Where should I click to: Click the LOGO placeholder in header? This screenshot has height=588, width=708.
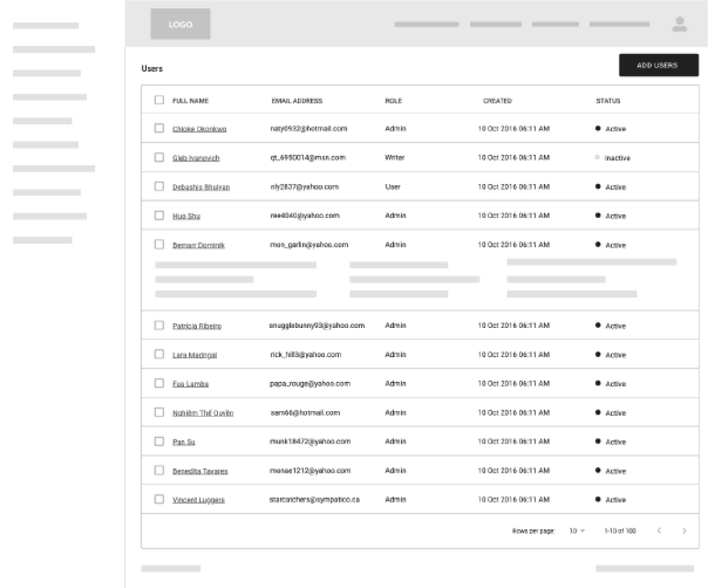coord(180,25)
